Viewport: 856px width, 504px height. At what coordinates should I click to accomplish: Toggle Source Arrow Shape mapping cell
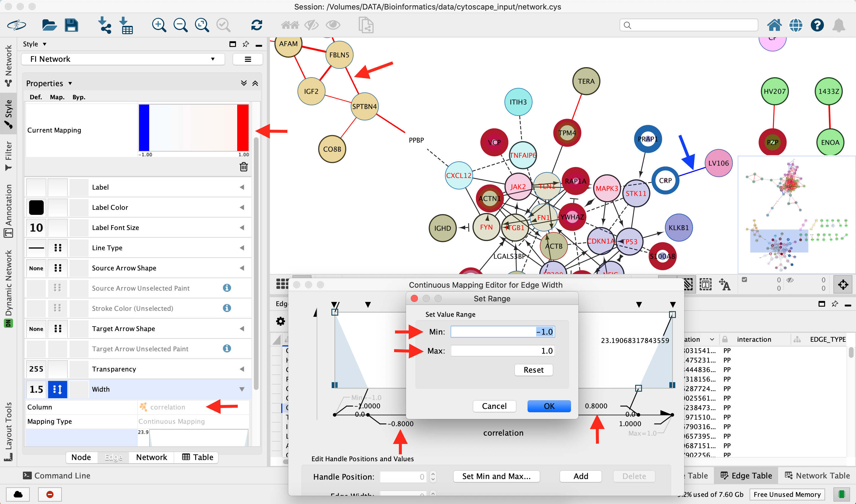click(58, 268)
